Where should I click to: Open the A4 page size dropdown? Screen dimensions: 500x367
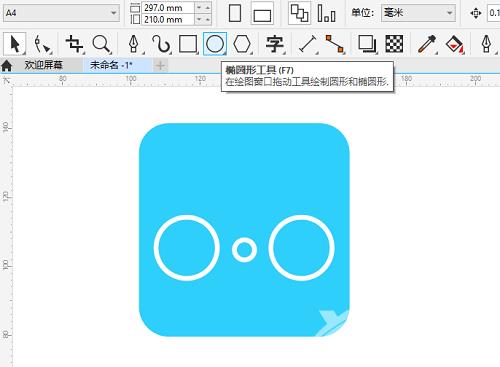coord(61,13)
